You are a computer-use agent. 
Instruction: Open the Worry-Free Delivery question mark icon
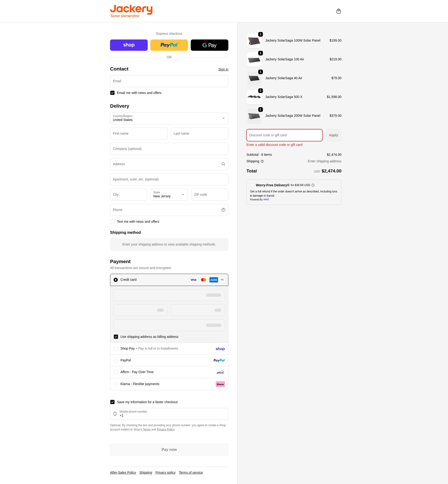[313, 185]
